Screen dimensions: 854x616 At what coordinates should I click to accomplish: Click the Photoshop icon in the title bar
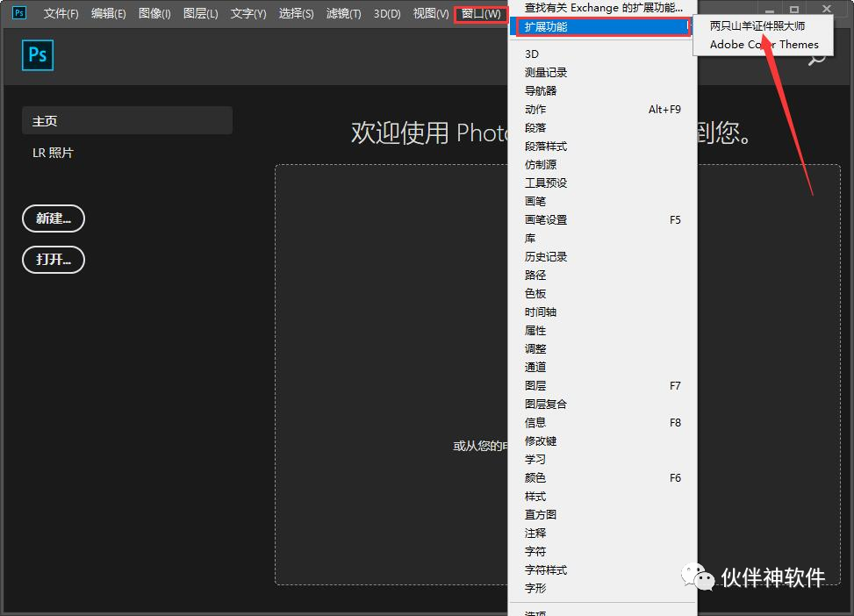(x=18, y=12)
